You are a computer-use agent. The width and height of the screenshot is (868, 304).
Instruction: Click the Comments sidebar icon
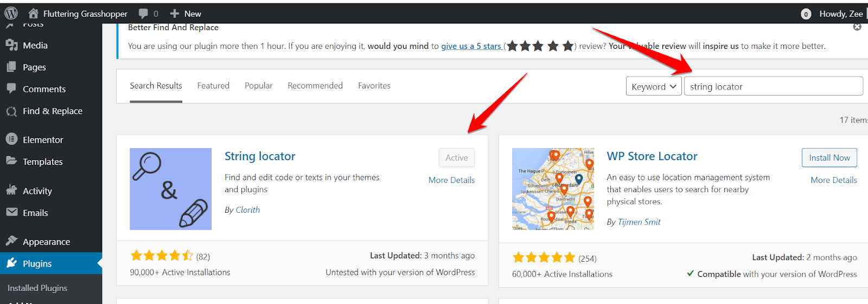pyautogui.click(x=11, y=88)
